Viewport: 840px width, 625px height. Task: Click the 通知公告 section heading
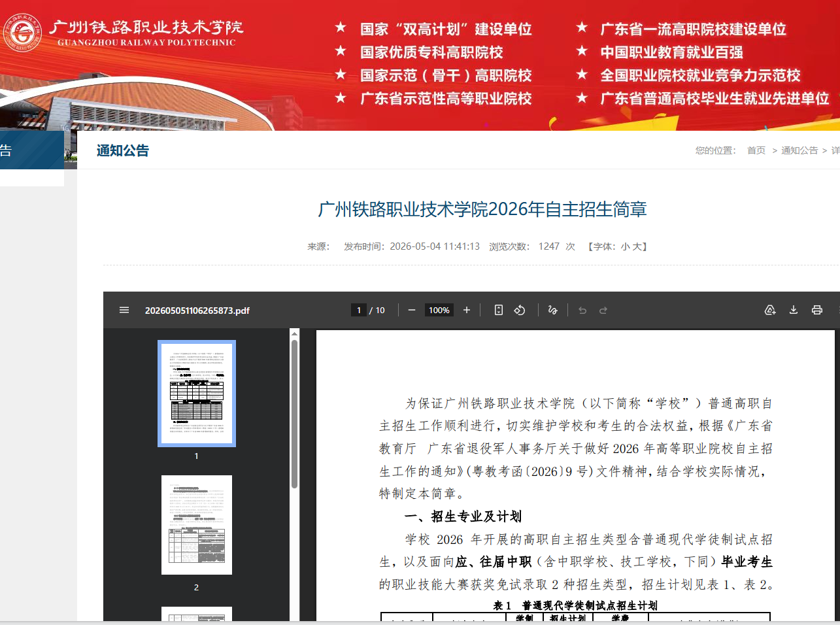pyautogui.click(x=123, y=150)
